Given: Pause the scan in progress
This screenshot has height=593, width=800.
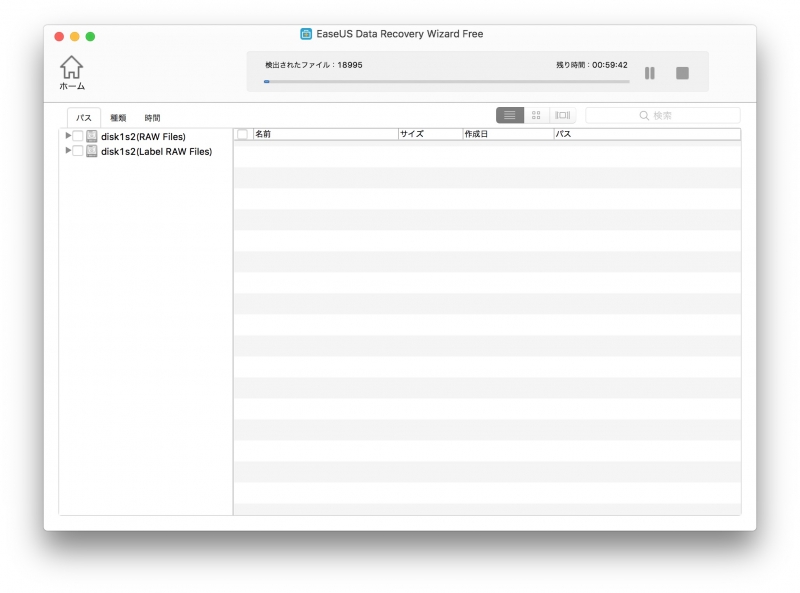Looking at the screenshot, I should pos(650,73).
